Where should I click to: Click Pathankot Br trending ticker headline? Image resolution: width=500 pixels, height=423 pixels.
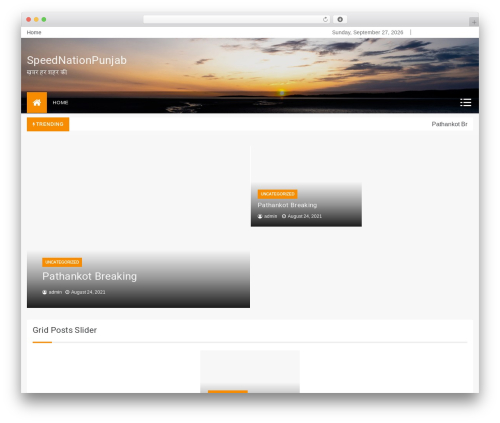pyautogui.click(x=449, y=124)
